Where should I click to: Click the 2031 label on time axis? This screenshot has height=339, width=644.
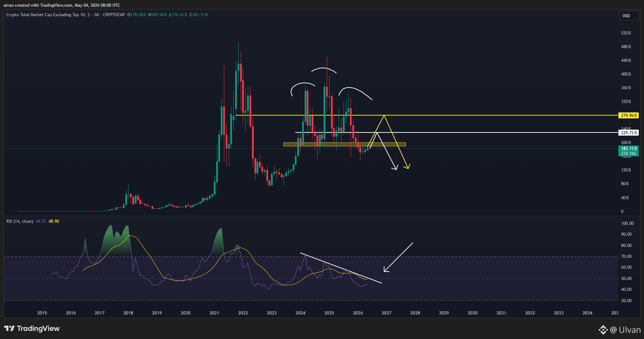click(x=502, y=313)
